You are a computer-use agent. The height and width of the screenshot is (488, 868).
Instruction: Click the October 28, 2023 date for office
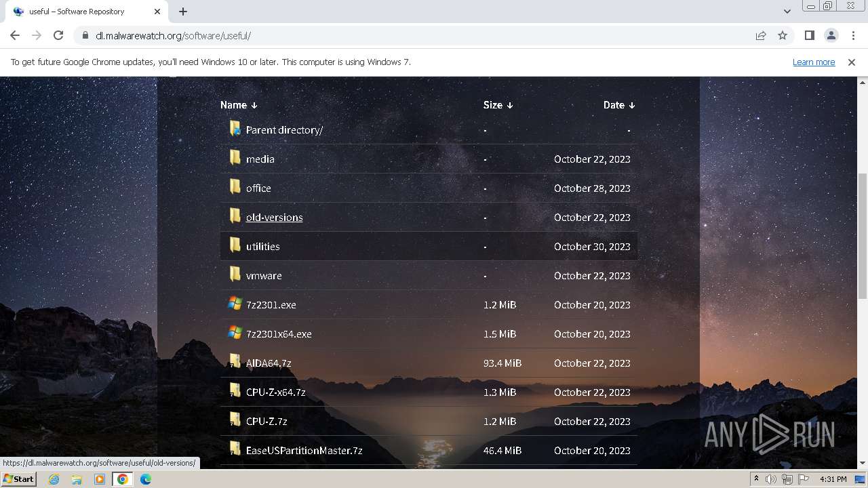592,188
